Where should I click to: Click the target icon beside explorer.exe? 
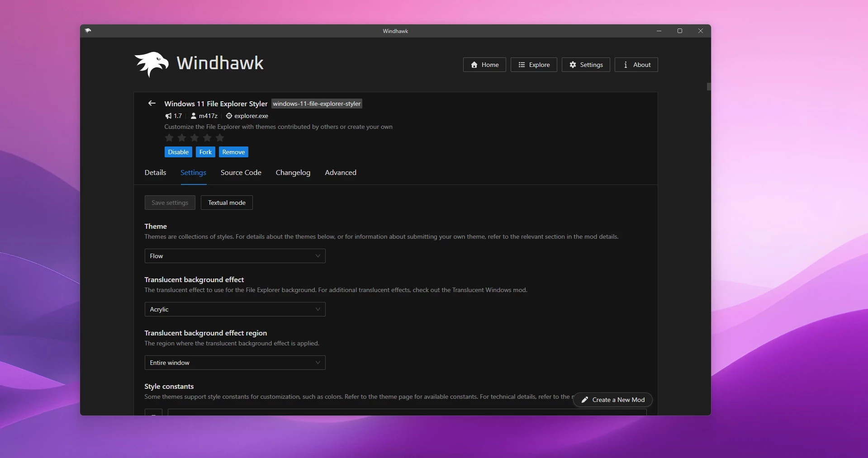pyautogui.click(x=229, y=116)
